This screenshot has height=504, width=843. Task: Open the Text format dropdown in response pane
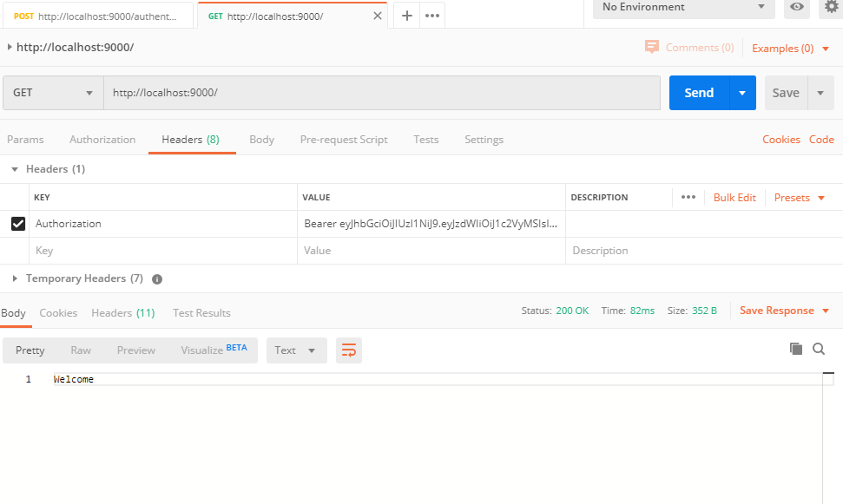295,350
